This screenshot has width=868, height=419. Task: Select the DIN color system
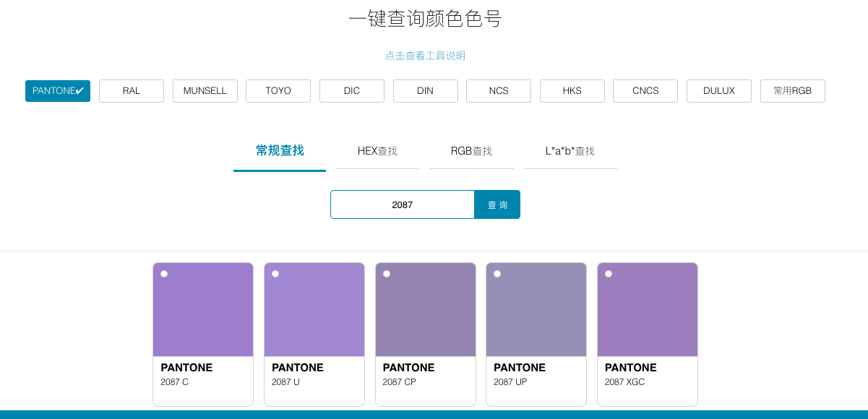point(425,90)
